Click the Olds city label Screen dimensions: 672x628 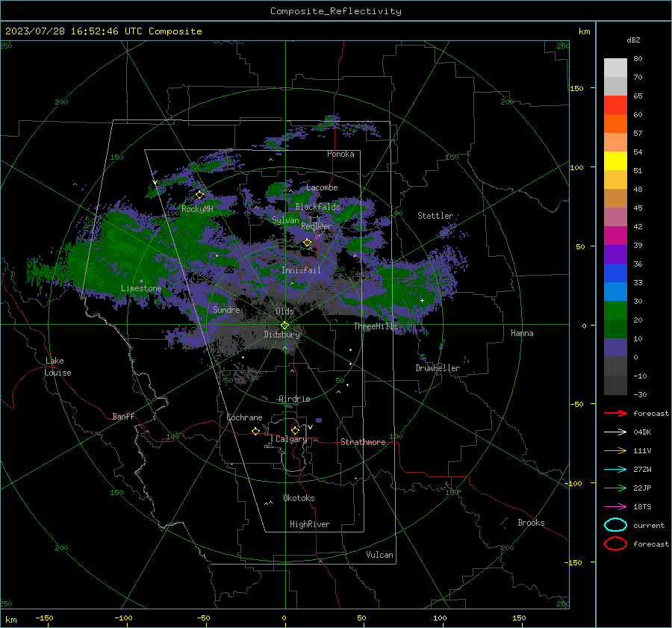click(284, 311)
